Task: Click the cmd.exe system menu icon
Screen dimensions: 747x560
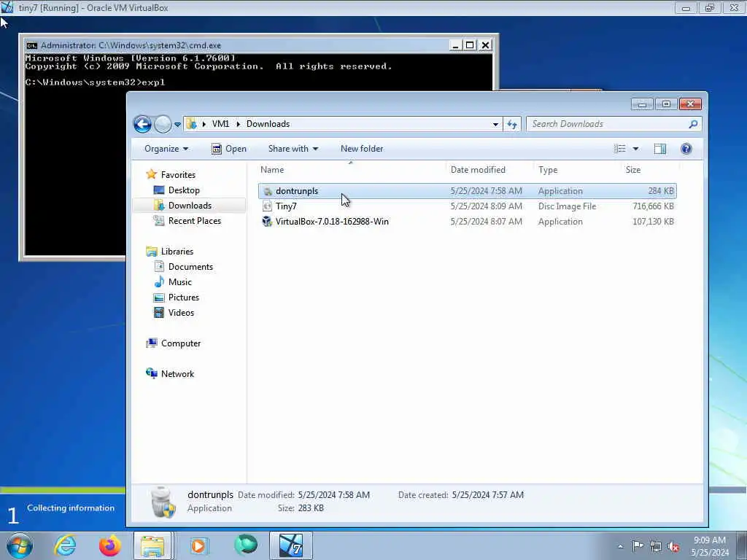Action: click(32, 45)
